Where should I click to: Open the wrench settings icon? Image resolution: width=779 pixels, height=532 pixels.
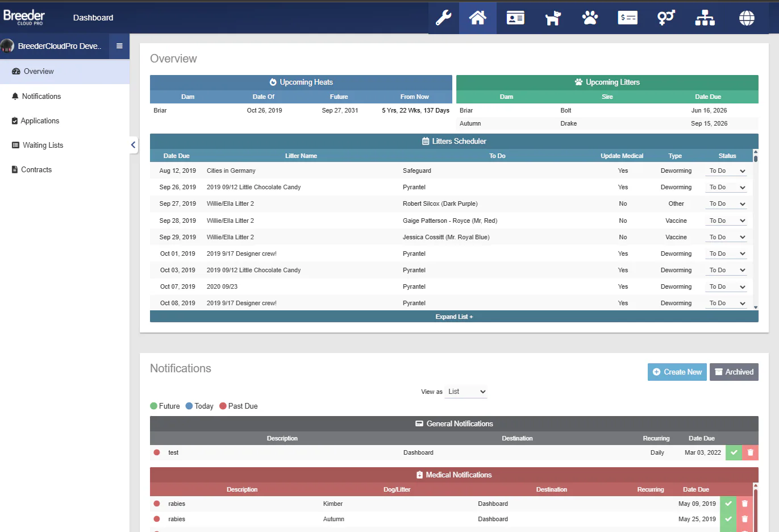point(443,18)
